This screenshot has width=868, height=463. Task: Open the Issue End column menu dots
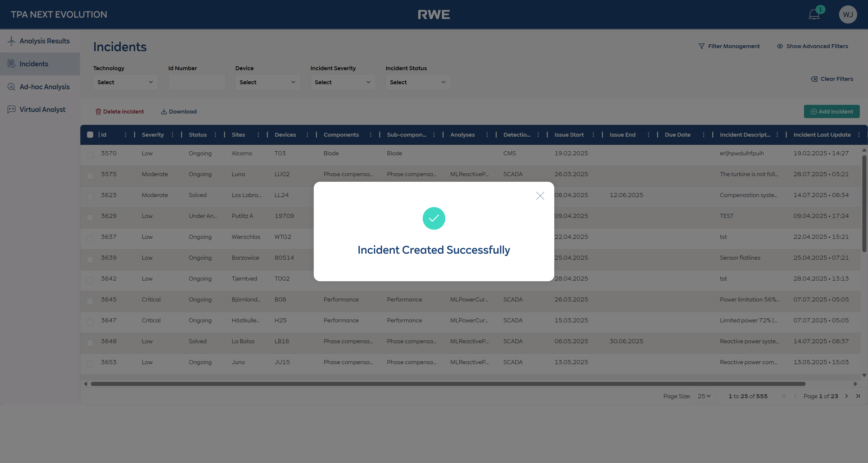tap(648, 135)
